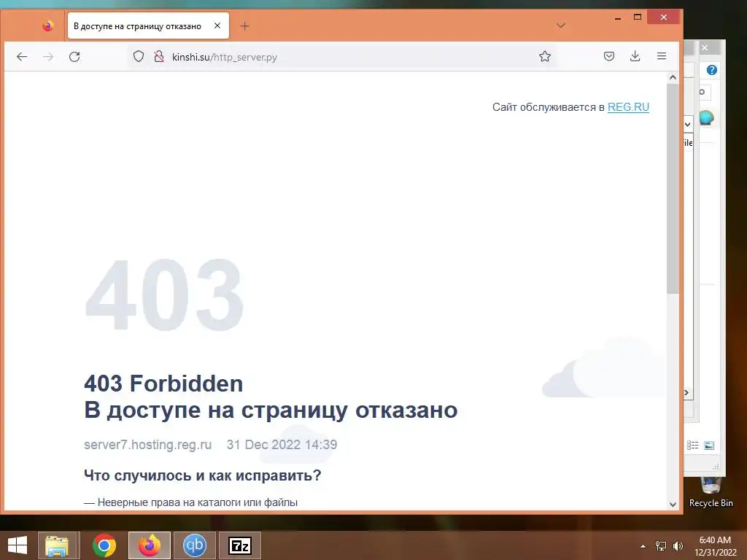Click the right scroll arrow in background window
Screen dimensions: 747x560
(x=686, y=393)
